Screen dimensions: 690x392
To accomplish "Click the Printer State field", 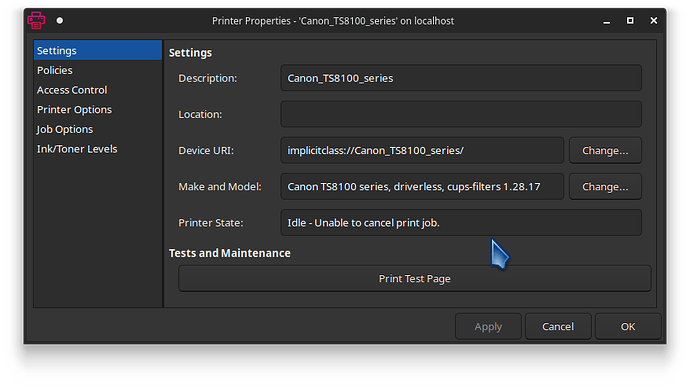I will (x=461, y=223).
